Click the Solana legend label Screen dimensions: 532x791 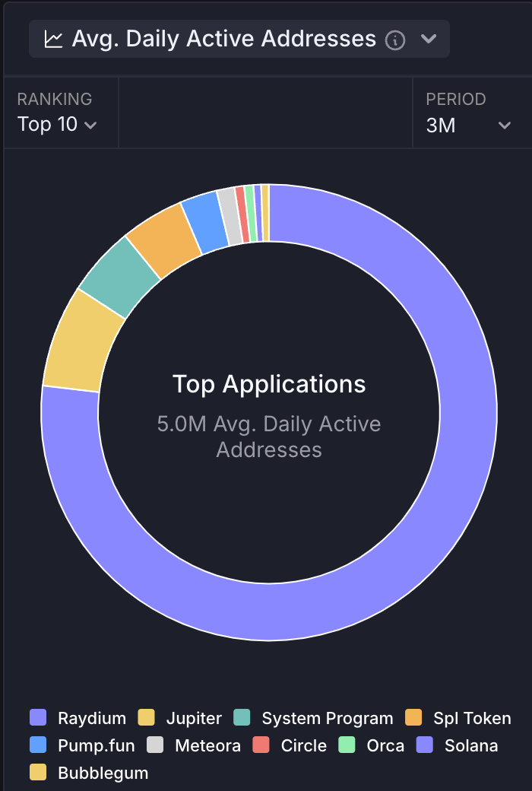click(471, 745)
